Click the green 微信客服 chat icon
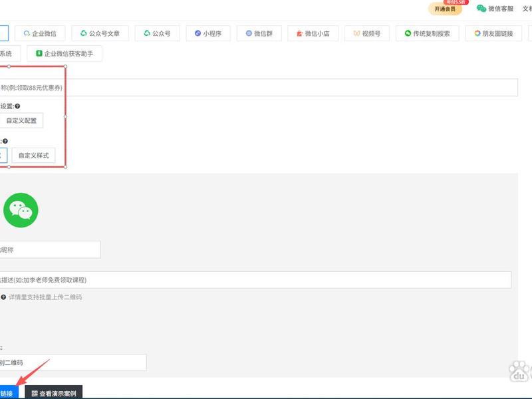Screen dimensions: 532x399 481,9
